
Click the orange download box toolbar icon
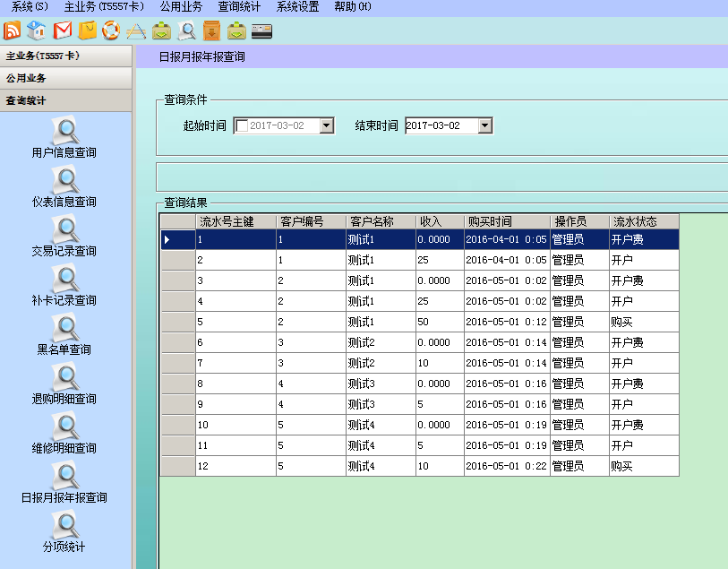[x=211, y=30]
